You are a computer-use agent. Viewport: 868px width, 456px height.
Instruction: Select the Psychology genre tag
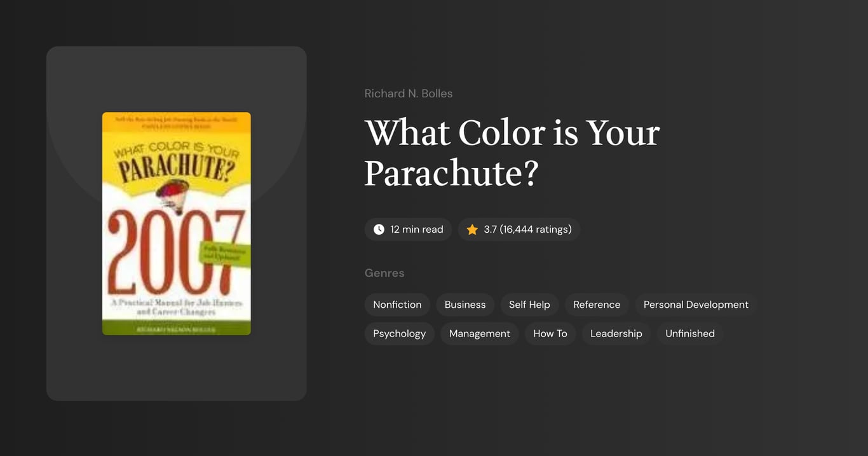coord(399,333)
